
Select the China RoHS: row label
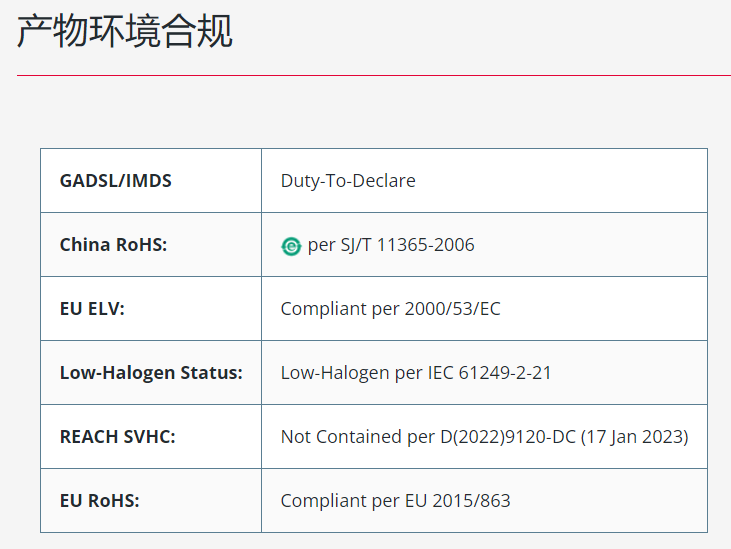pyautogui.click(x=113, y=245)
